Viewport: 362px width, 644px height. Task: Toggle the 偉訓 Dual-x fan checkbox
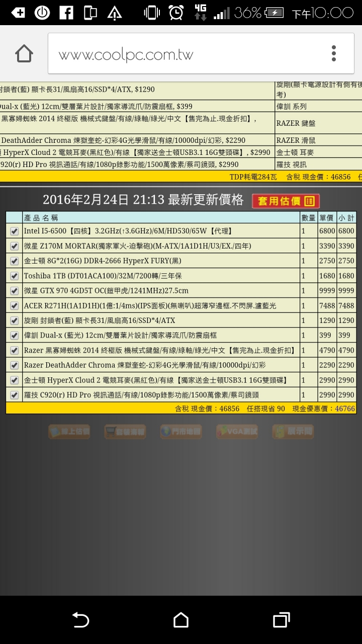point(14,336)
